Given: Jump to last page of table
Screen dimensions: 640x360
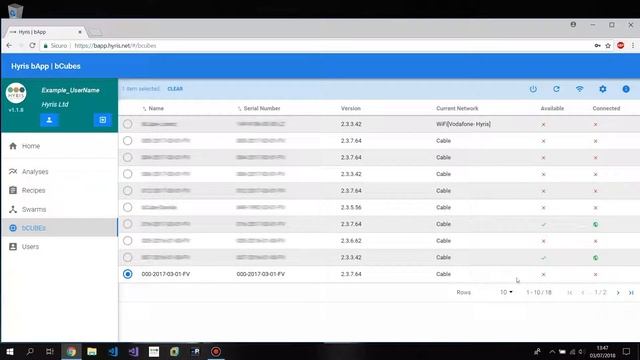Looking at the screenshot, I should tap(631, 293).
